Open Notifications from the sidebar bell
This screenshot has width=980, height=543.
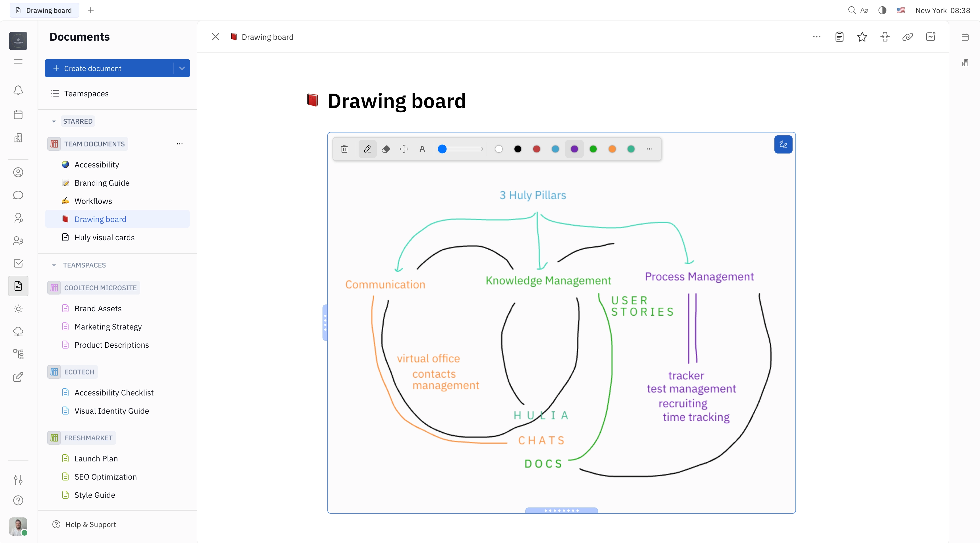pos(18,90)
